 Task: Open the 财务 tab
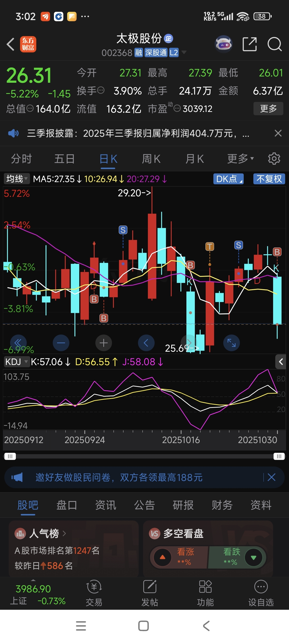click(222, 505)
